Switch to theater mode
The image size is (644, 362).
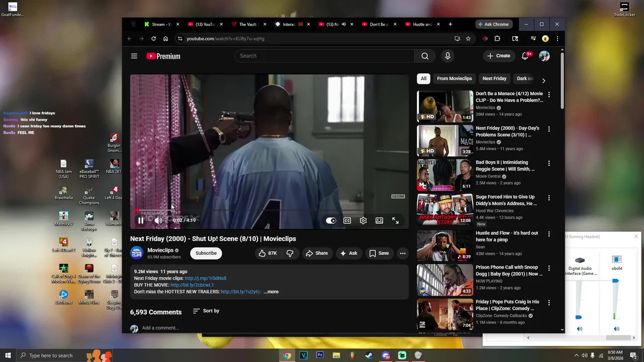coord(379,220)
